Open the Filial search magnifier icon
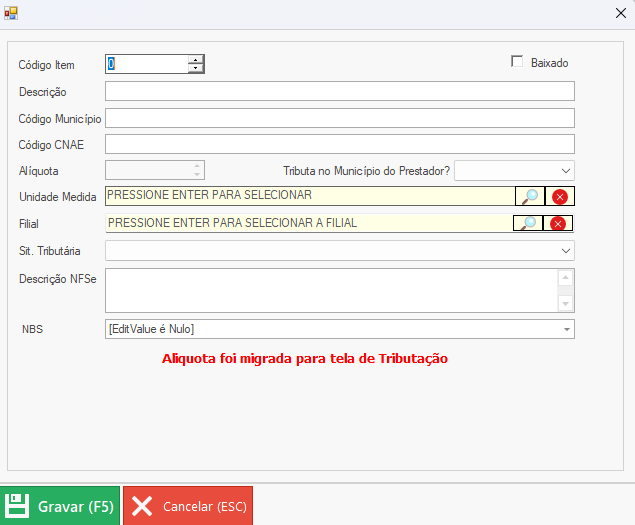Image resolution: width=635 pixels, height=525 pixels. click(x=528, y=223)
